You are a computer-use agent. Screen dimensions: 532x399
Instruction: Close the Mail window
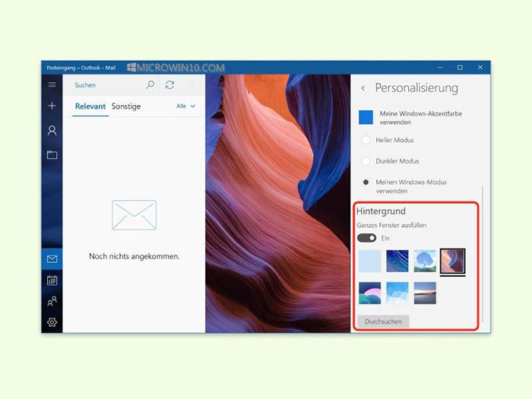pyautogui.click(x=480, y=68)
